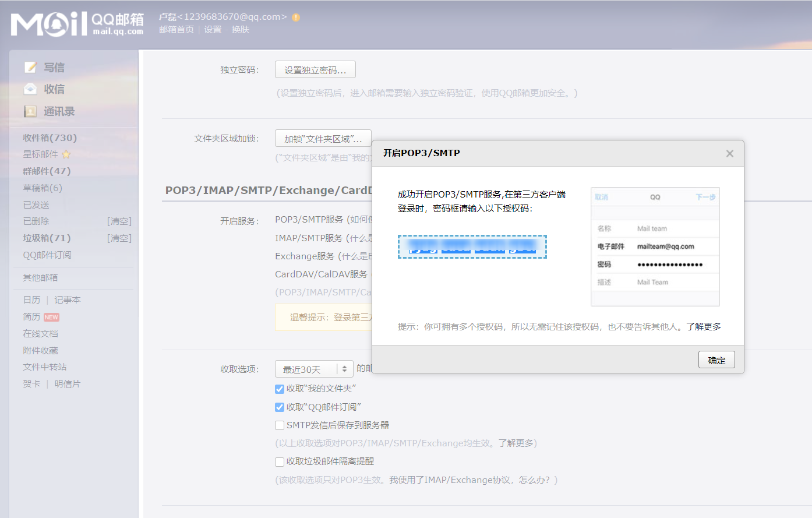Click [清空] beside 已删除
Viewport: 812px width, 518px height.
coord(119,221)
